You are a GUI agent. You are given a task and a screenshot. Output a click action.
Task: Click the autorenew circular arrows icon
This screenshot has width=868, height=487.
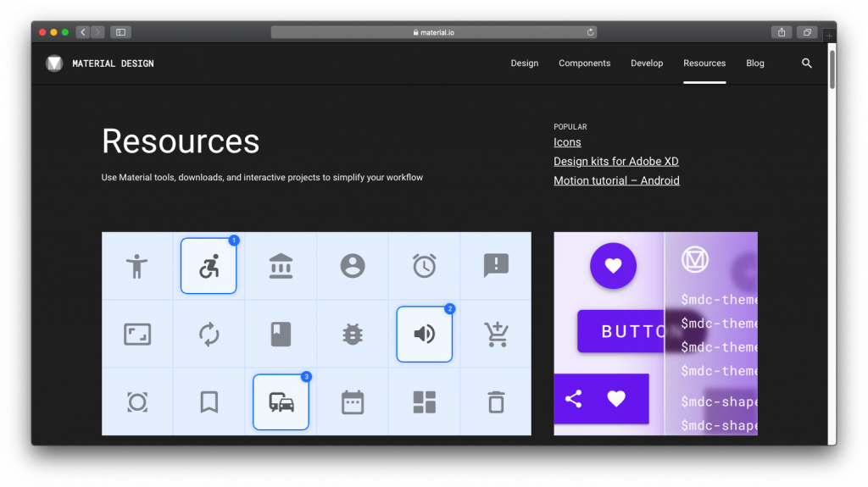[x=209, y=335]
